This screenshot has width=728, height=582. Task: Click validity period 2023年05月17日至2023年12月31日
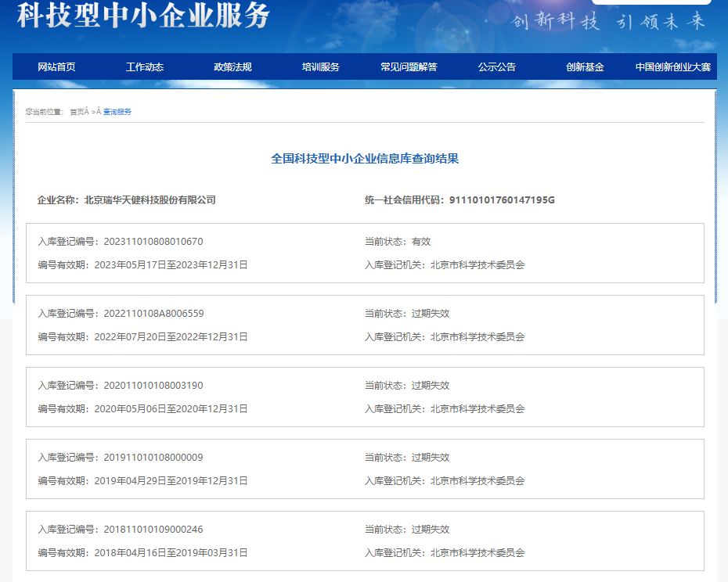click(171, 265)
